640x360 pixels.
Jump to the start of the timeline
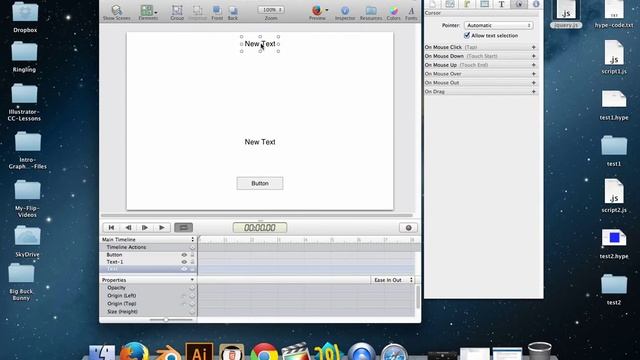111,228
